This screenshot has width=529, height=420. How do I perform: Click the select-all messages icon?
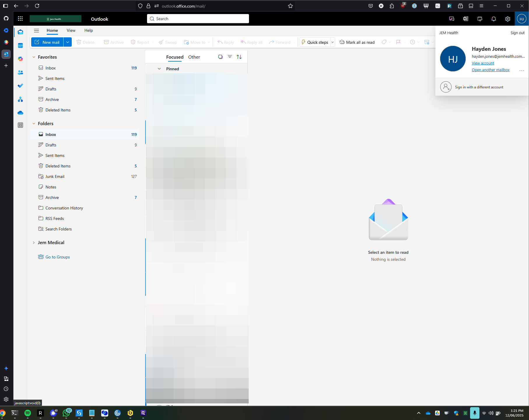point(220,57)
